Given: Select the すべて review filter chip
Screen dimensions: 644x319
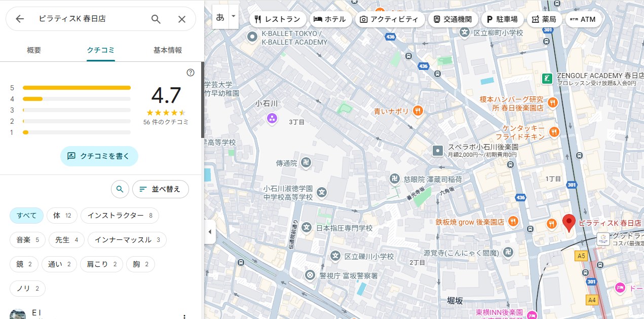Looking at the screenshot, I should pos(26,216).
